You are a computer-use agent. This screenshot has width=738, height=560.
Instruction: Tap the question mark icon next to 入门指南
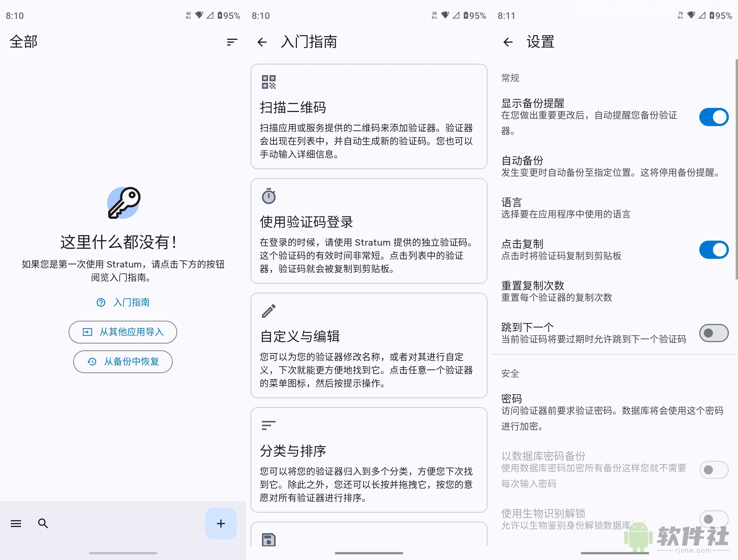click(x=101, y=302)
